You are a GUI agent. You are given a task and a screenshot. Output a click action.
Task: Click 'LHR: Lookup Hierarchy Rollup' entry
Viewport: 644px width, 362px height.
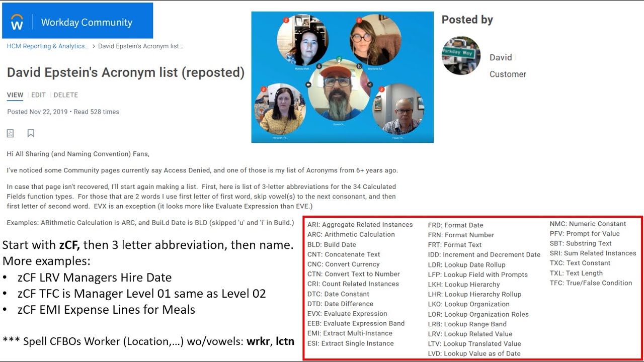coord(474,294)
